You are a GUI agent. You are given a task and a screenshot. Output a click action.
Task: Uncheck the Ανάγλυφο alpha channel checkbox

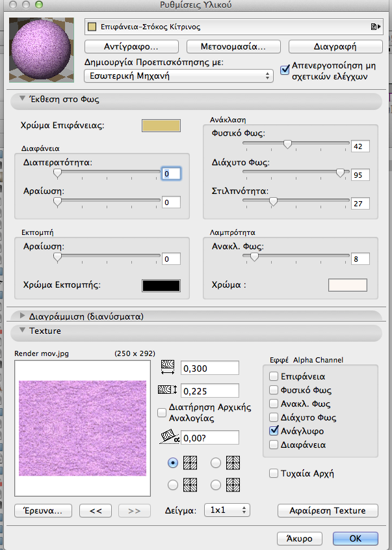[274, 431]
